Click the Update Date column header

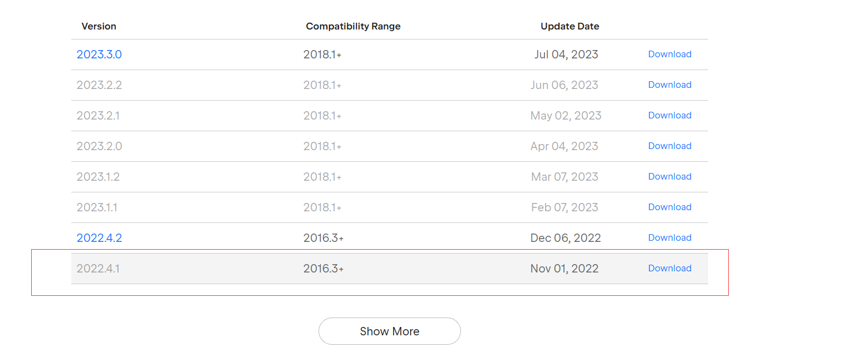(x=570, y=26)
